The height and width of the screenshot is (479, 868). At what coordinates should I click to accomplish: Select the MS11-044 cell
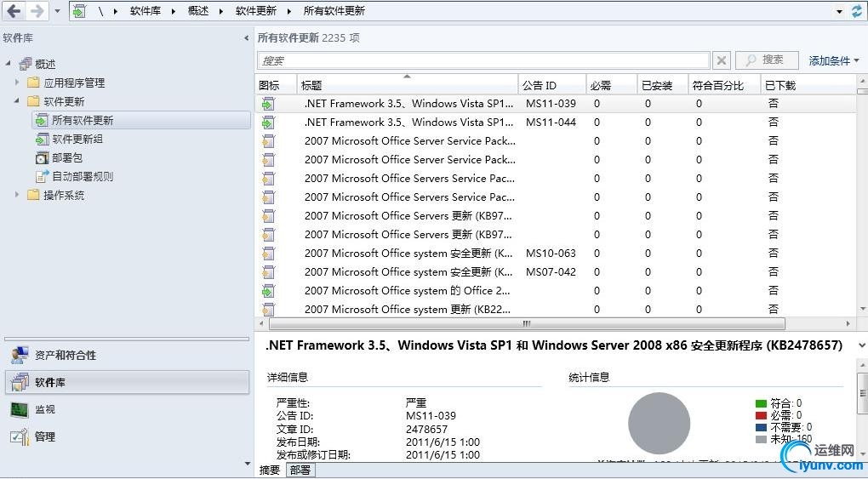(551, 122)
